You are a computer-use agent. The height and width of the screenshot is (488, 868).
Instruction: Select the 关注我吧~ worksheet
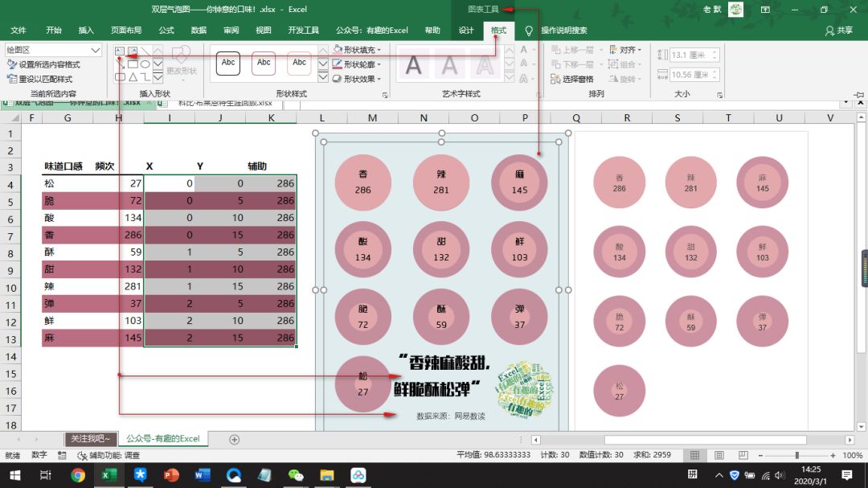[x=88, y=440]
